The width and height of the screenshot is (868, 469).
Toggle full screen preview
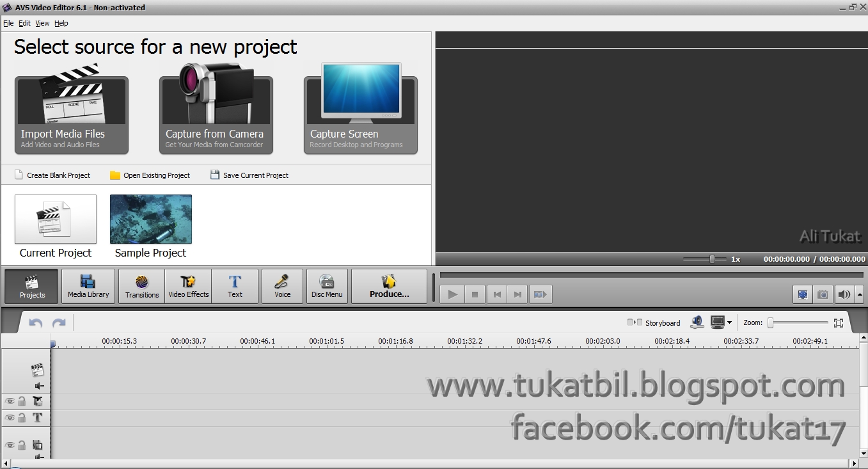point(802,294)
